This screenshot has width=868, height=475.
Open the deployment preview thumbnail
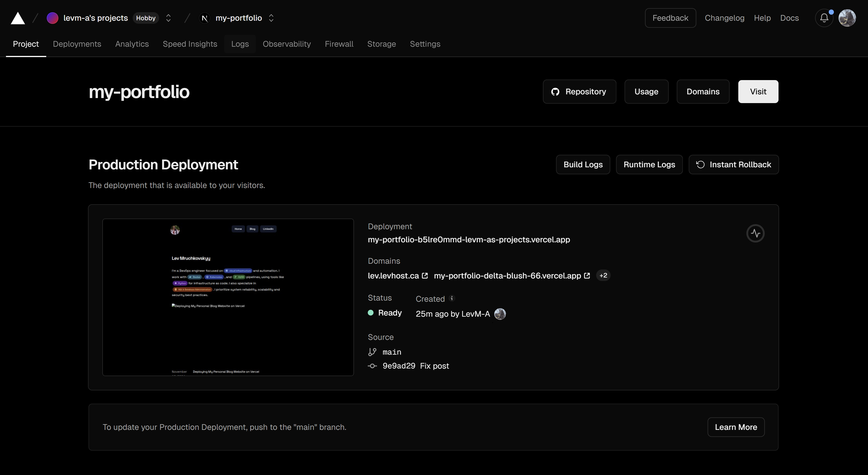[228, 297]
